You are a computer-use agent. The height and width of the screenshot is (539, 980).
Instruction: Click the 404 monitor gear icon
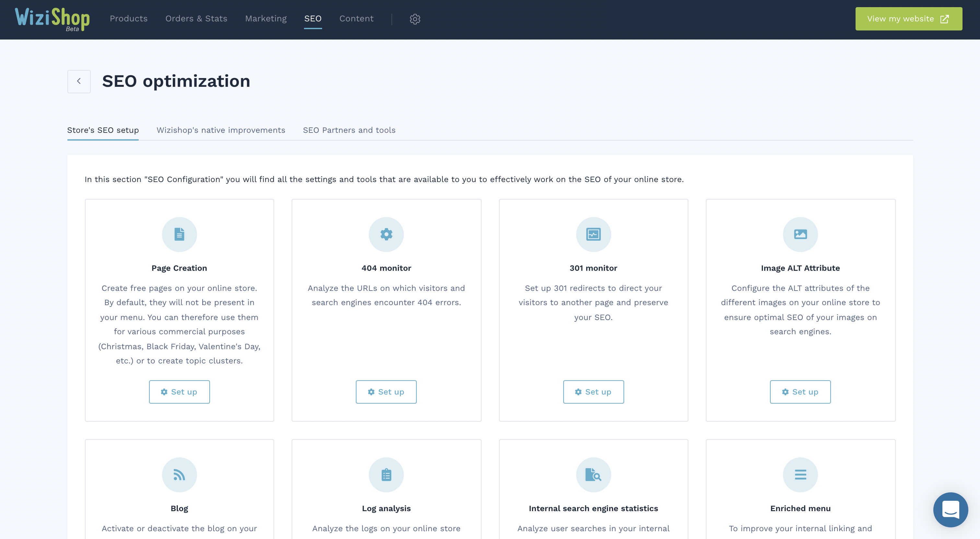coord(386,234)
